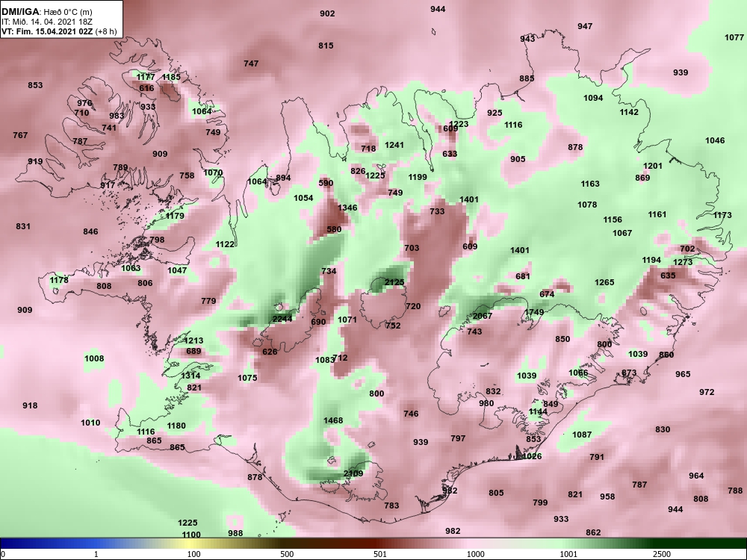The height and width of the screenshot is (560, 747).
Task: Click the map value 1046
Action: pyautogui.click(x=715, y=140)
